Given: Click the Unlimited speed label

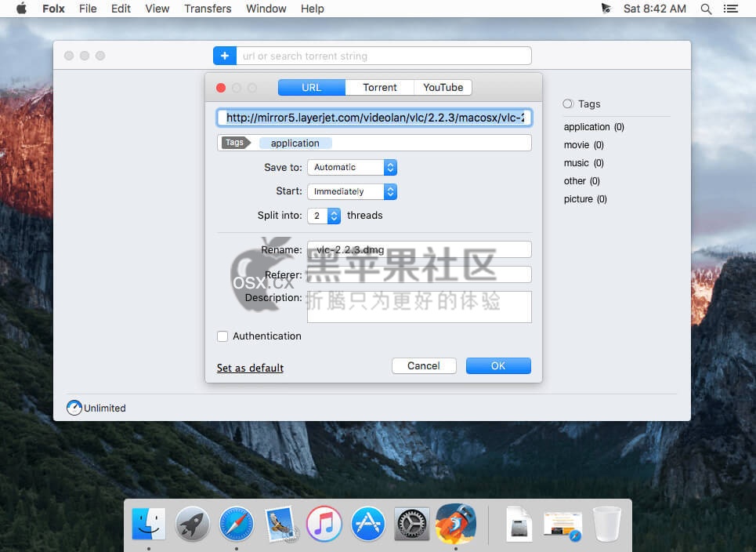Looking at the screenshot, I should pyautogui.click(x=105, y=409).
